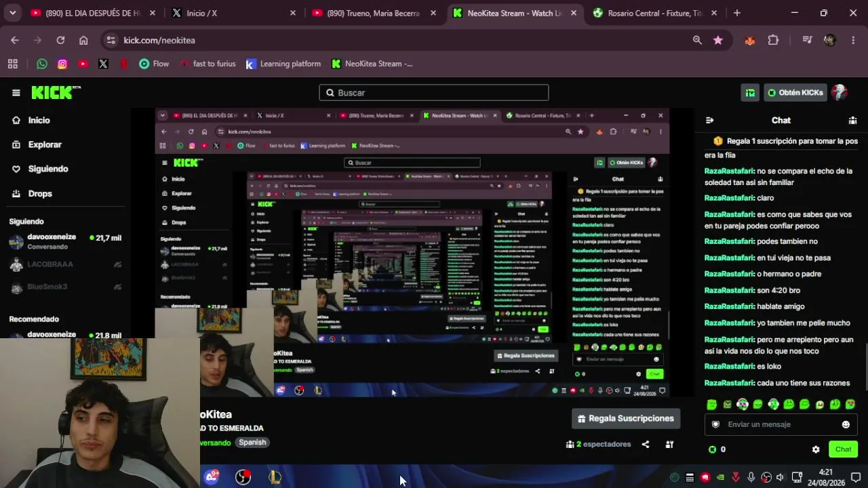This screenshot has height=488, width=868.
Task: Click the Enviar un mensaje chat input
Action: point(781,424)
